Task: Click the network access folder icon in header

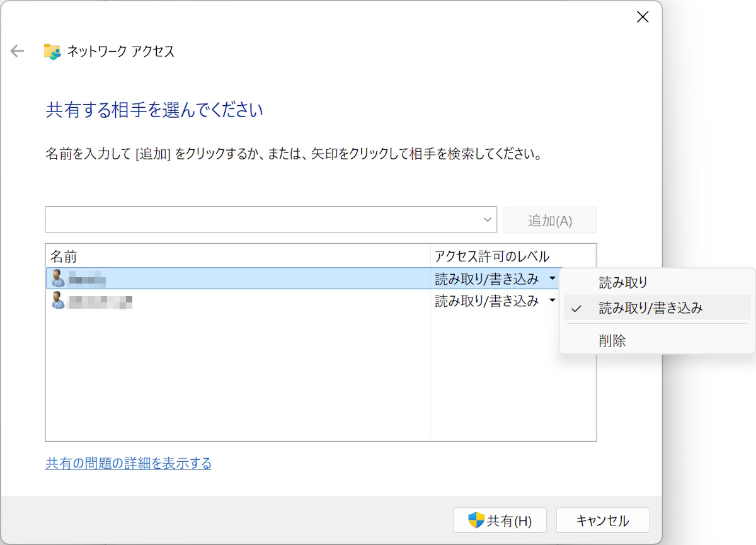Action: 52,50
